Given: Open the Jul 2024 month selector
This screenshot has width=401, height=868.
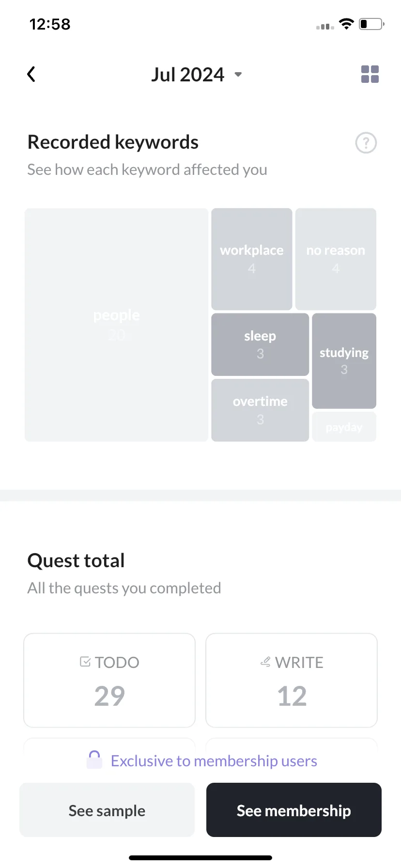Looking at the screenshot, I should 196,75.
